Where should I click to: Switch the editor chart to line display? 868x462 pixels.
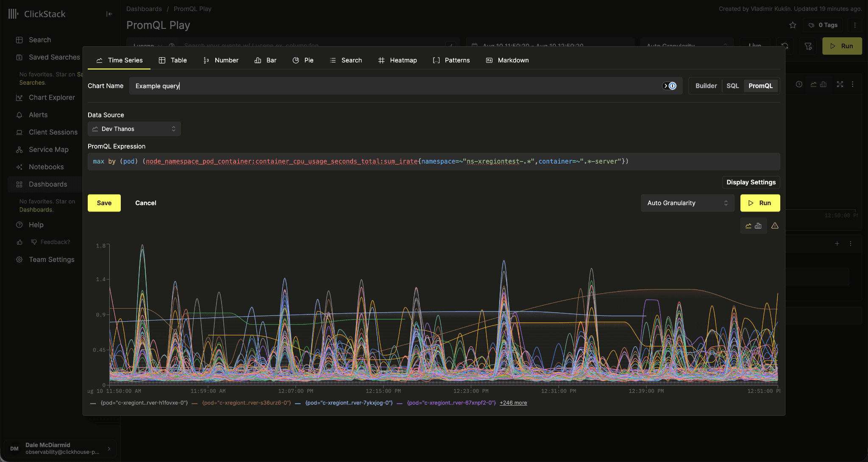(x=748, y=226)
